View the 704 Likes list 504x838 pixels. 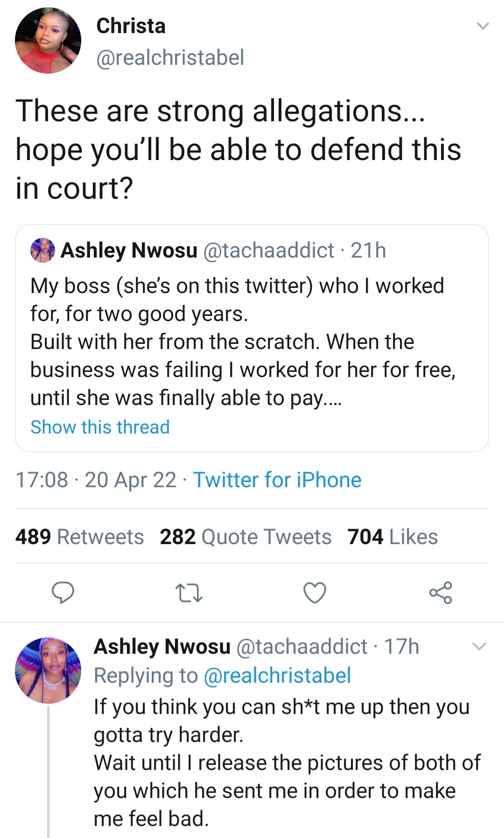[x=392, y=537]
